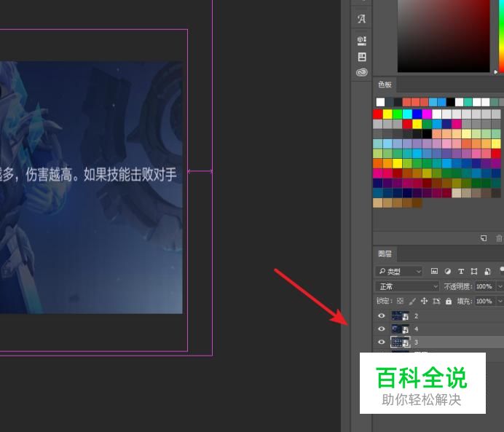Screen dimensions: 504x432
Task: Pick the cyan swatch in the top grid row
Action: [x=407, y=114]
